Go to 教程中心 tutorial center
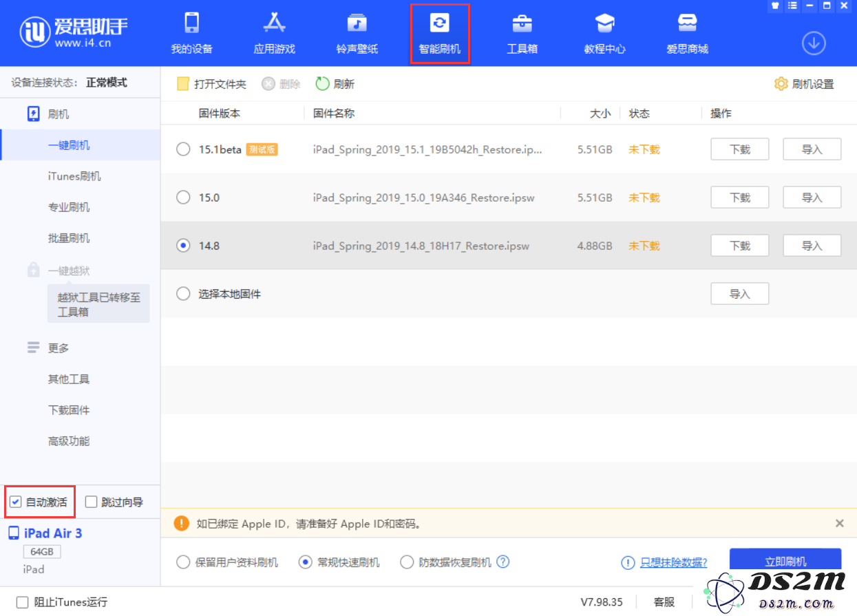This screenshot has width=857, height=616. [x=605, y=33]
